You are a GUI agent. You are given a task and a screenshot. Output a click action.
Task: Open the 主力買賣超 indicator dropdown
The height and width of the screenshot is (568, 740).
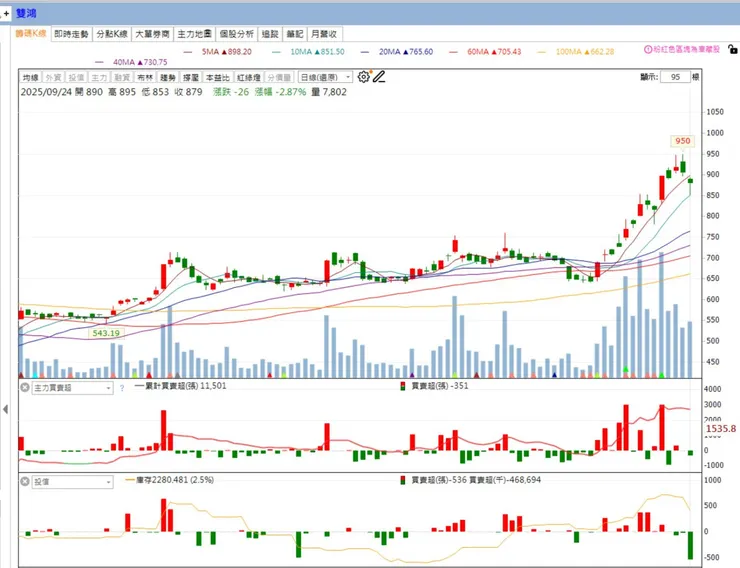coord(72,388)
